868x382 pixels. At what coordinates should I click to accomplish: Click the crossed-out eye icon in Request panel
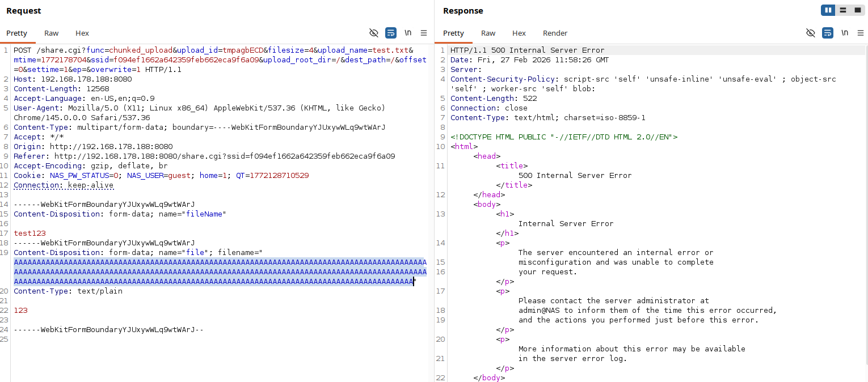[x=373, y=33]
